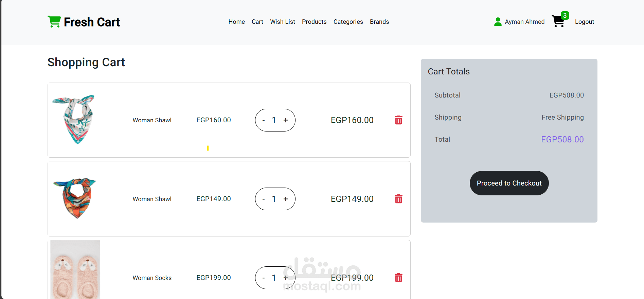This screenshot has height=299, width=644.
Task: Decrease quantity of Woman Socks
Action: pyautogui.click(x=264, y=278)
